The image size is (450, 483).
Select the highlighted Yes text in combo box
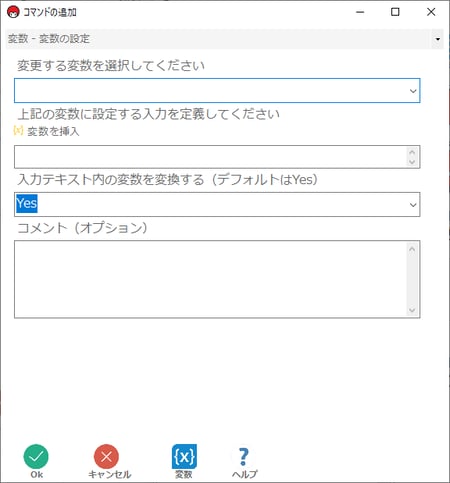coord(27,203)
